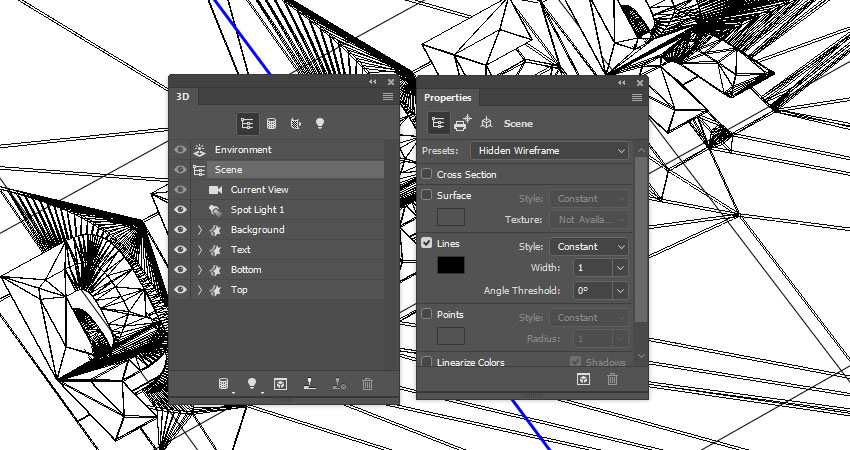Enable Points checkbox
This screenshot has width=850, height=450.
tap(427, 314)
